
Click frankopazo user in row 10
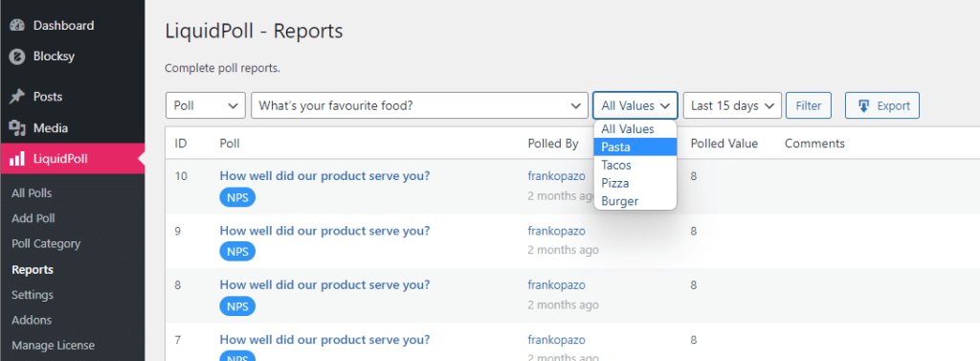point(556,176)
